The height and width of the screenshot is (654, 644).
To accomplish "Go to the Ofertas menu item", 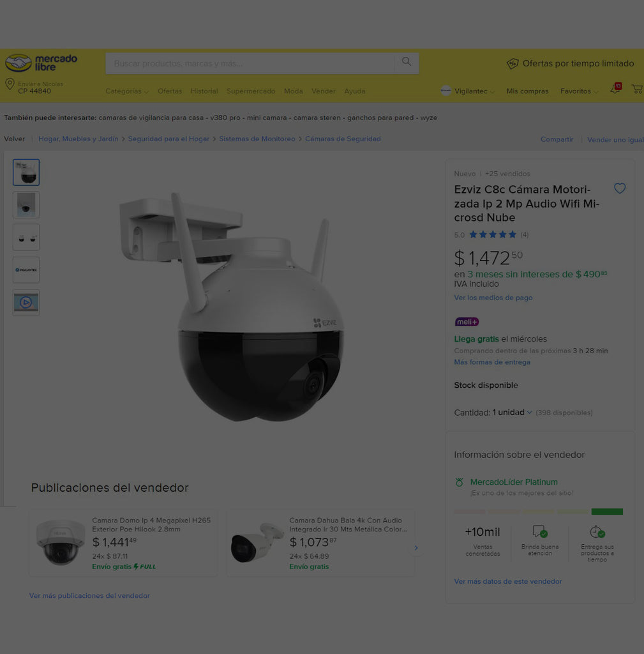I will click(x=170, y=91).
